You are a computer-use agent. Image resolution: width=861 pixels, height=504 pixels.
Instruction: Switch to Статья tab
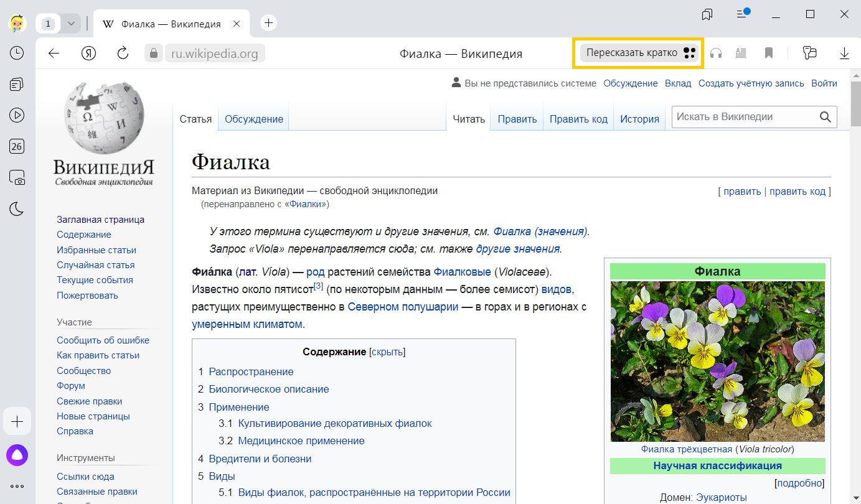pos(195,119)
